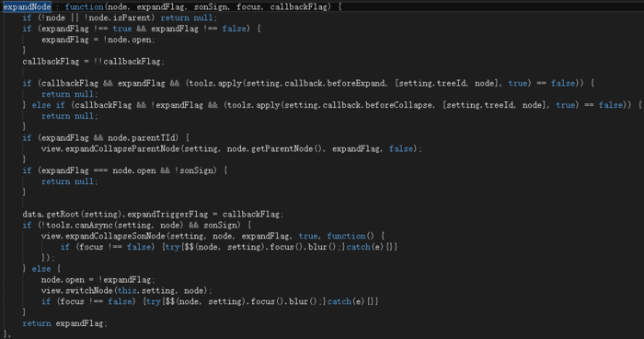Click the 'if (expandFlag && node.parentTId)' line
The width and height of the screenshot is (644, 339).
click(106, 138)
